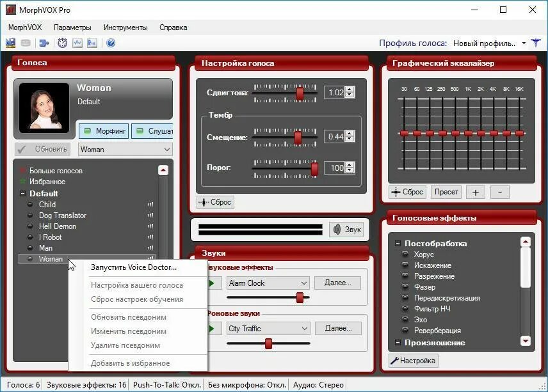The width and height of the screenshot is (548, 392).
Task: Decrease the Смещение value with down arrow
Action: 350,139
